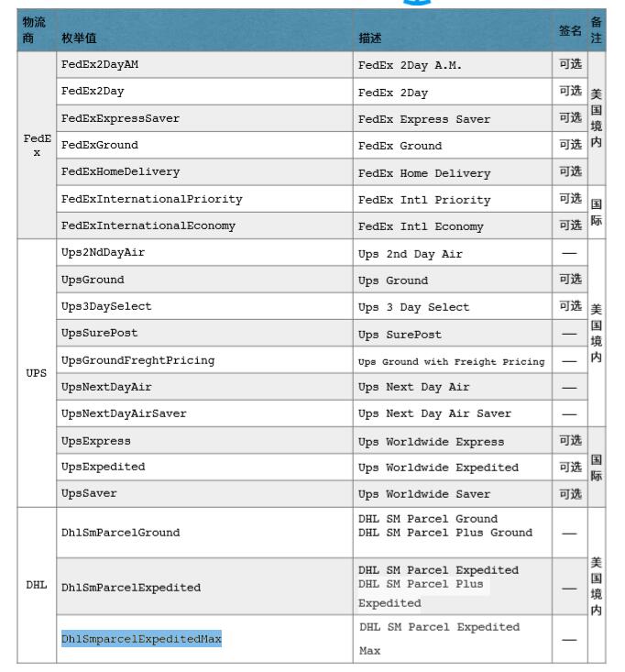Select the UpsGround enum value

93,280
